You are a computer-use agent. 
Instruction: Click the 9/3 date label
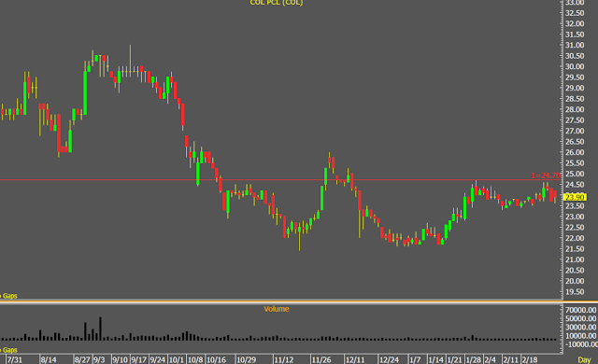[99, 360]
